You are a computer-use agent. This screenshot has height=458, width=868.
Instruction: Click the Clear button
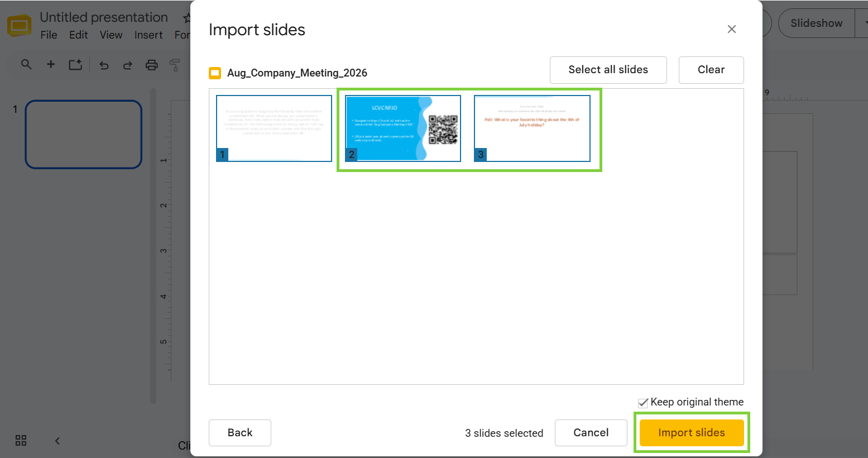(x=711, y=70)
